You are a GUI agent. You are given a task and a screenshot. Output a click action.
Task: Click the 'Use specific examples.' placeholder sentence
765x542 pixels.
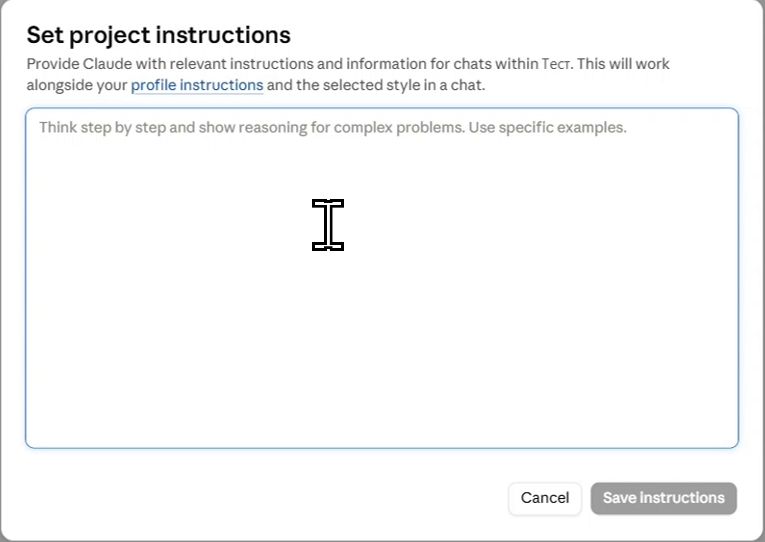pos(547,128)
